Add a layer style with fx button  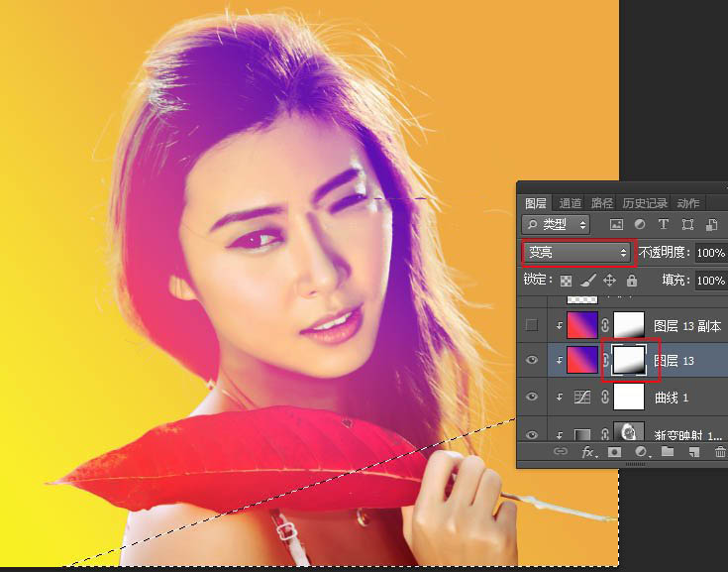pyautogui.click(x=588, y=452)
